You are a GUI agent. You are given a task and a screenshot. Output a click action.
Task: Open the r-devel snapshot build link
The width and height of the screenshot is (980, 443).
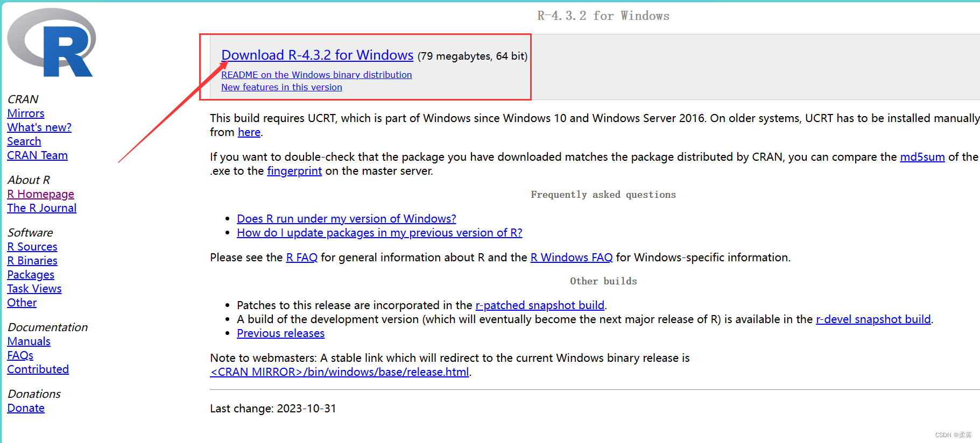(873, 319)
